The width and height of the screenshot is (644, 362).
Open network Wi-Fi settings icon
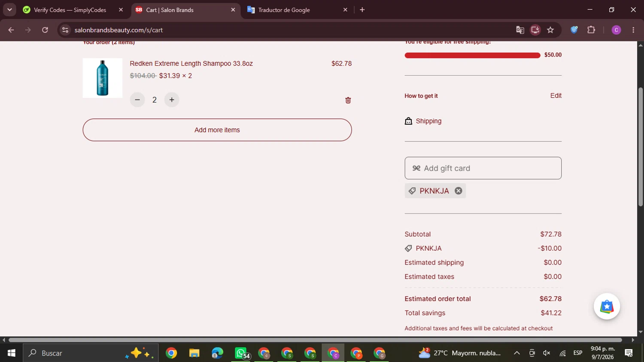click(x=562, y=353)
